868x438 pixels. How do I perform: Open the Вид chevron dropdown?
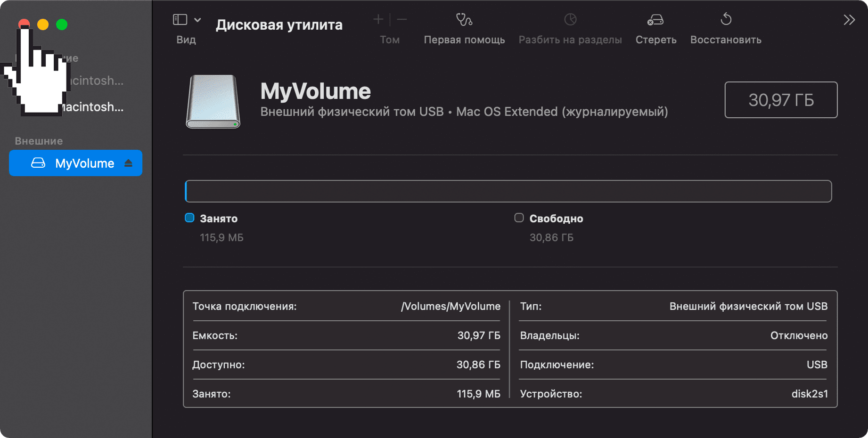tap(197, 20)
